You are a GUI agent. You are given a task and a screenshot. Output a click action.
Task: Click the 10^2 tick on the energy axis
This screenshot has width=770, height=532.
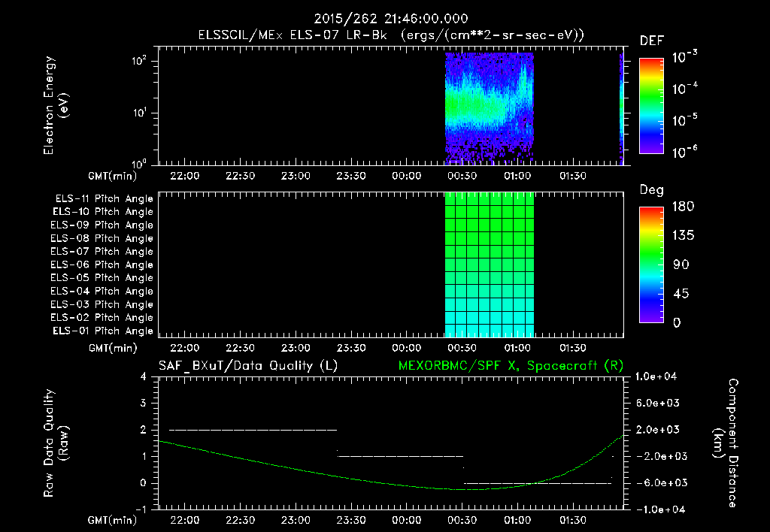(139, 61)
